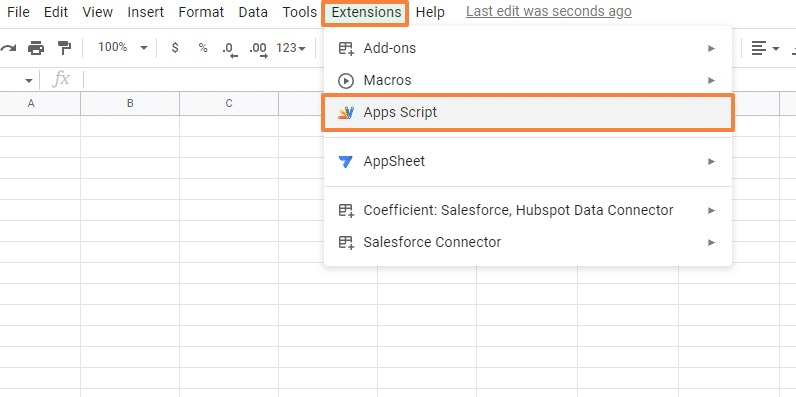Select column C header
The height and width of the screenshot is (397, 796).
point(229,104)
